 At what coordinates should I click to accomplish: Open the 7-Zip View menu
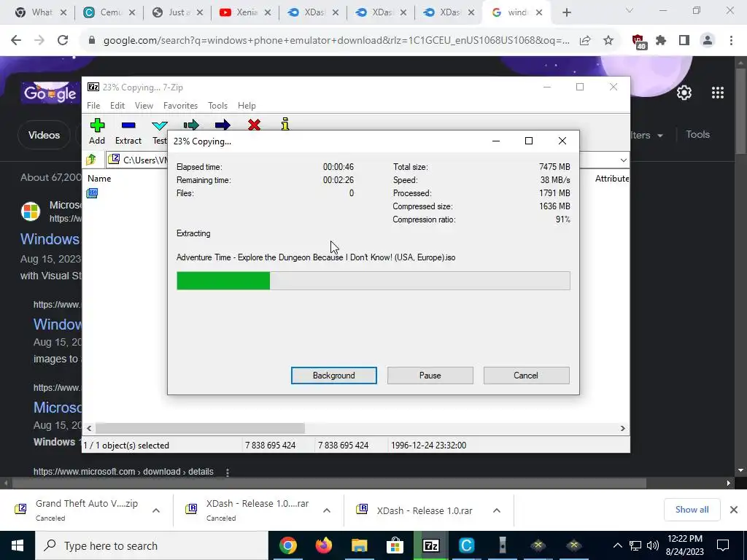pos(144,106)
